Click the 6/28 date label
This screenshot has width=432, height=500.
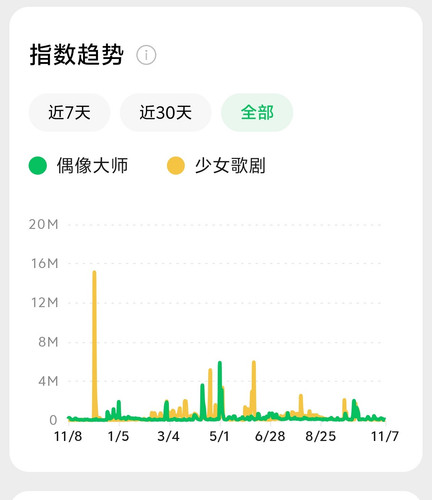pyautogui.click(x=270, y=436)
